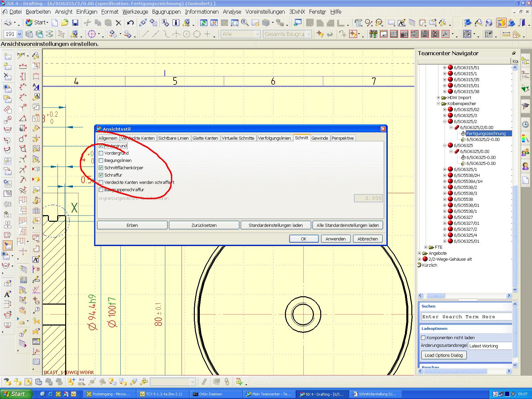Click the H7 fit tolerance table icon
532x399 pixels.
415,34
